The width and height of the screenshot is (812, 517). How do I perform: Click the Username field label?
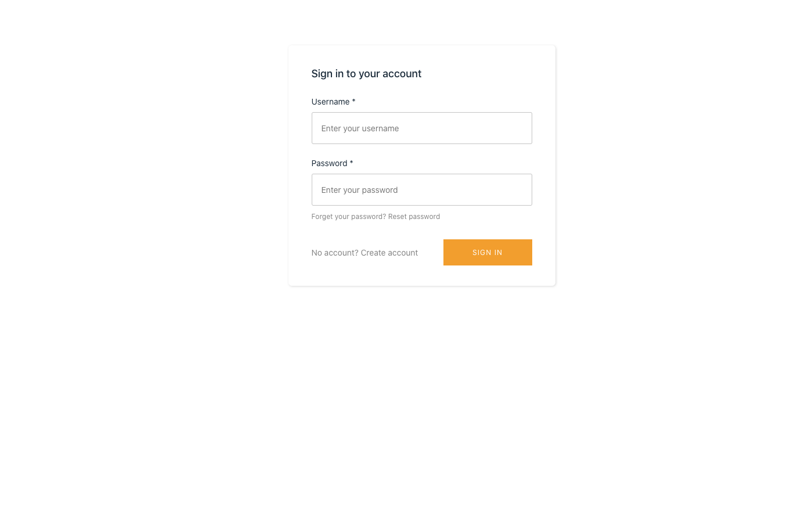[x=330, y=102]
